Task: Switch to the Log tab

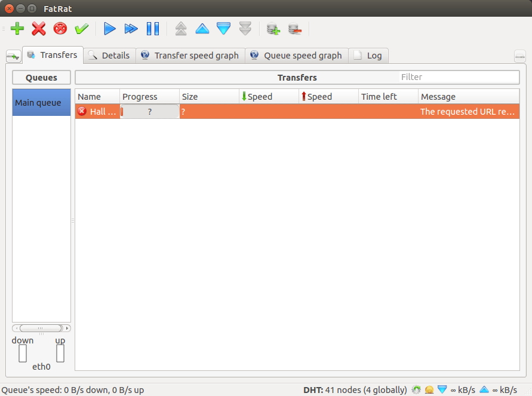Action: tap(368, 56)
